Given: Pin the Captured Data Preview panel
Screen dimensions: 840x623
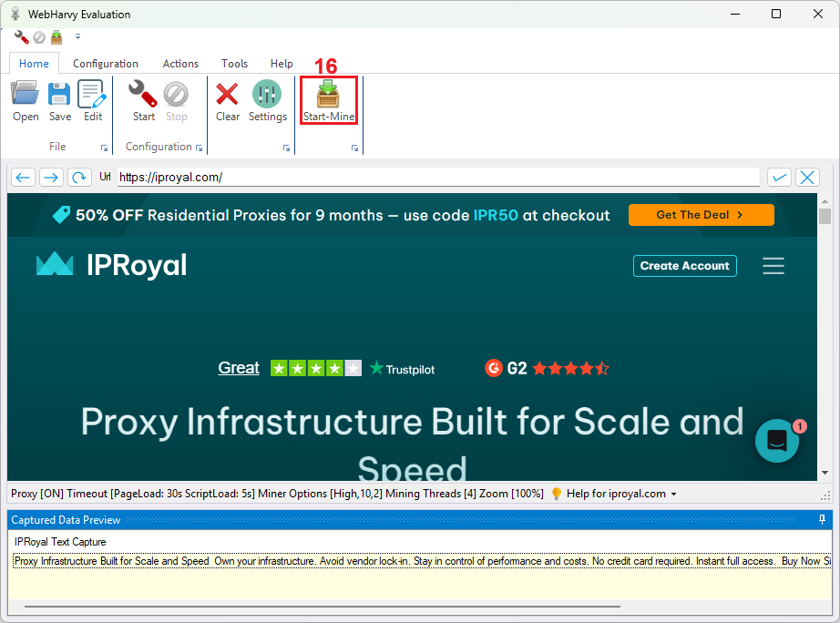Looking at the screenshot, I should (x=822, y=520).
